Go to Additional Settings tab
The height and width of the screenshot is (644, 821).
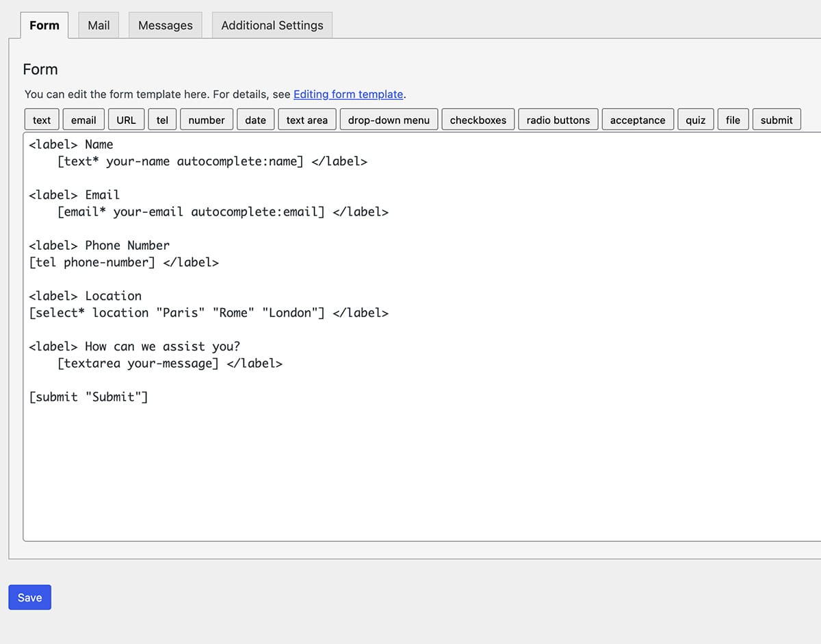point(272,25)
